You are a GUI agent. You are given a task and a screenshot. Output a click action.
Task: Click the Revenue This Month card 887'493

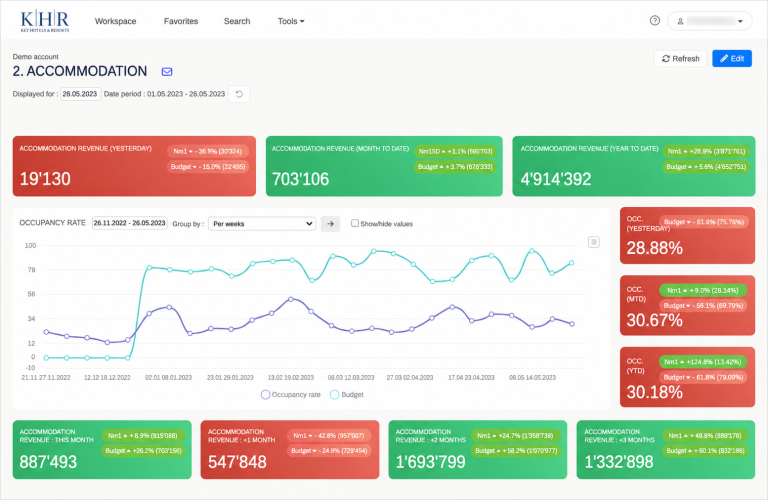tap(102, 450)
